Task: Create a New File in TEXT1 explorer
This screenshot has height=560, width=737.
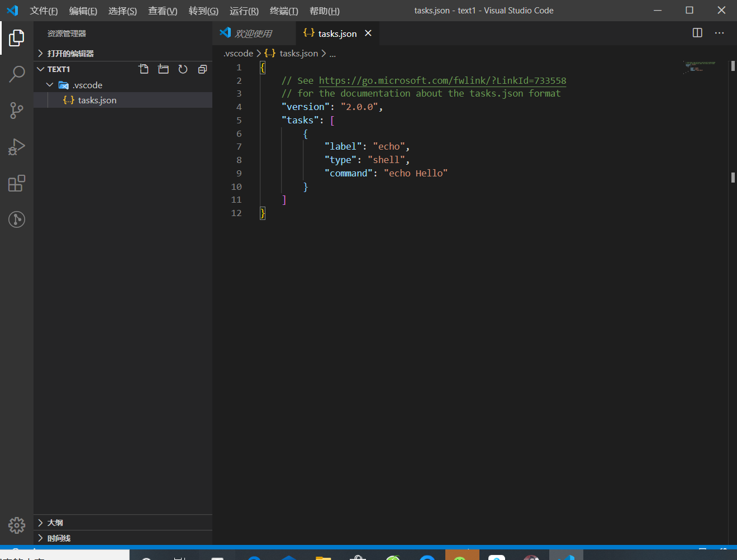Action: [144, 69]
